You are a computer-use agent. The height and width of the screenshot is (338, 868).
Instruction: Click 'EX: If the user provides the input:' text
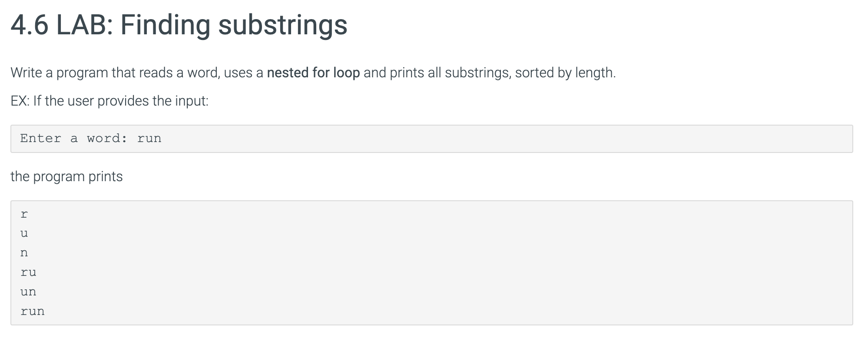click(x=109, y=101)
